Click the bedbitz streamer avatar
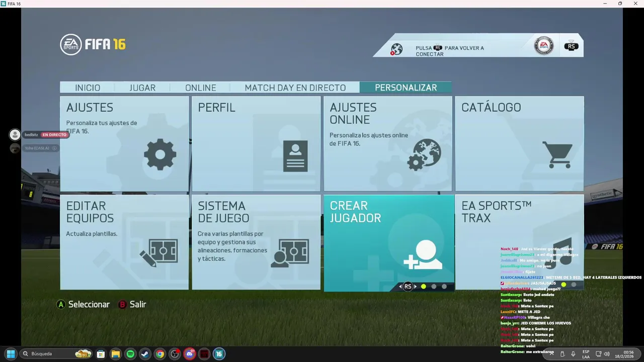 pos(15,135)
